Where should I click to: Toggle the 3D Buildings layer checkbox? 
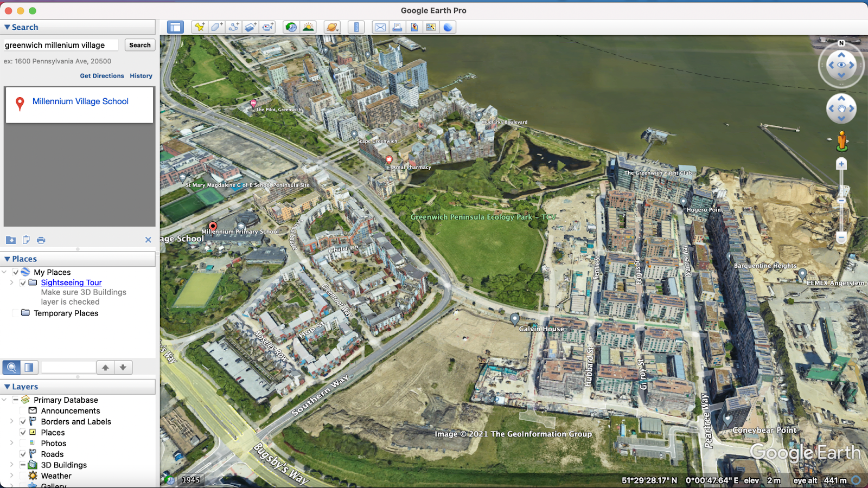click(23, 465)
